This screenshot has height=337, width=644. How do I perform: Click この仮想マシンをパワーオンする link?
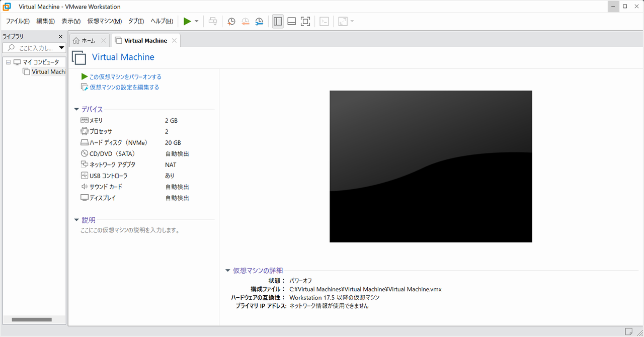point(125,77)
